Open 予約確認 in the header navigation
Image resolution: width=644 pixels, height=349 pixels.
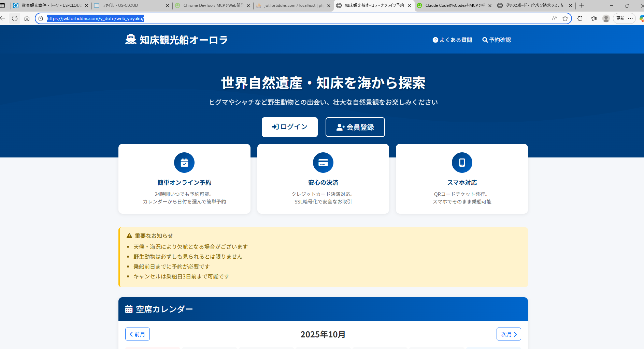pos(497,40)
